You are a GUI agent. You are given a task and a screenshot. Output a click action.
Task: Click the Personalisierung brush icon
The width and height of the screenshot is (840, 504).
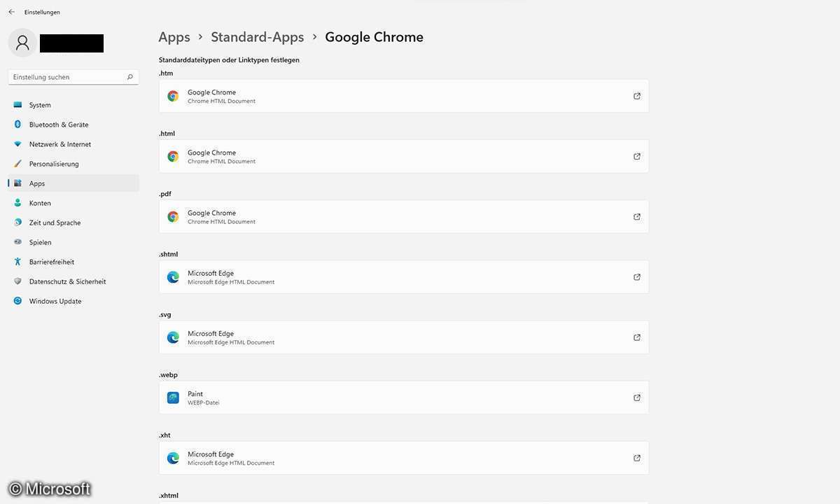click(17, 164)
